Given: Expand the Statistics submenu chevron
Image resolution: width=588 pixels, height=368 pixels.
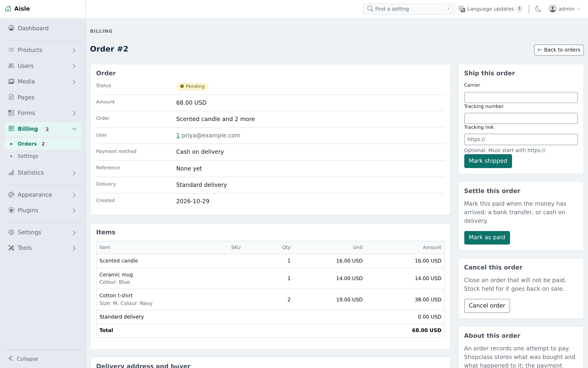Looking at the screenshot, I should click(74, 173).
